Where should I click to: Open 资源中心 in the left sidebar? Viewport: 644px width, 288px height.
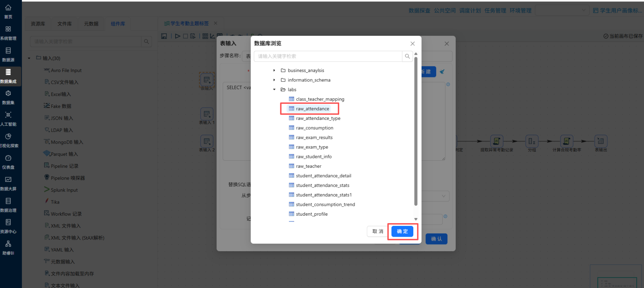(x=8, y=226)
